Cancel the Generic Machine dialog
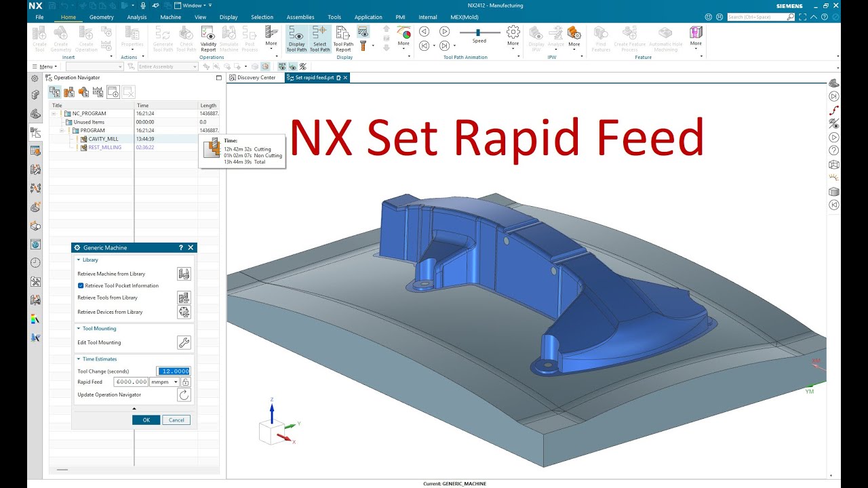This screenshot has height=488, width=868. (x=176, y=420)
